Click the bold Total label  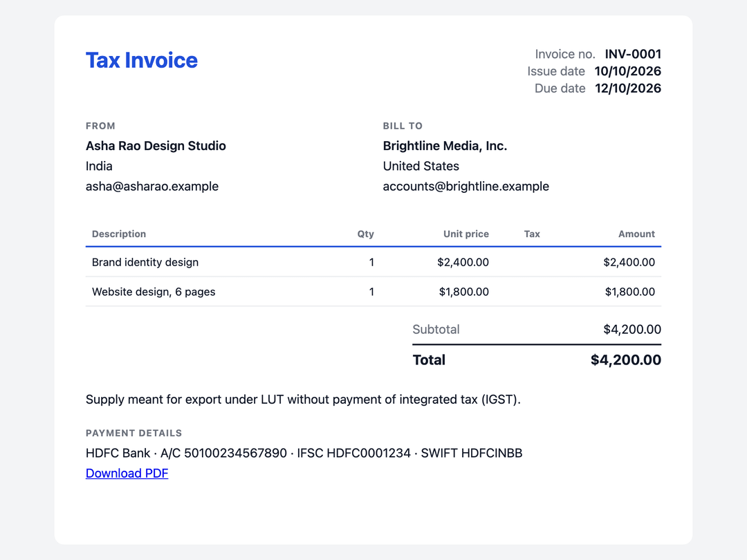point(429,360)
